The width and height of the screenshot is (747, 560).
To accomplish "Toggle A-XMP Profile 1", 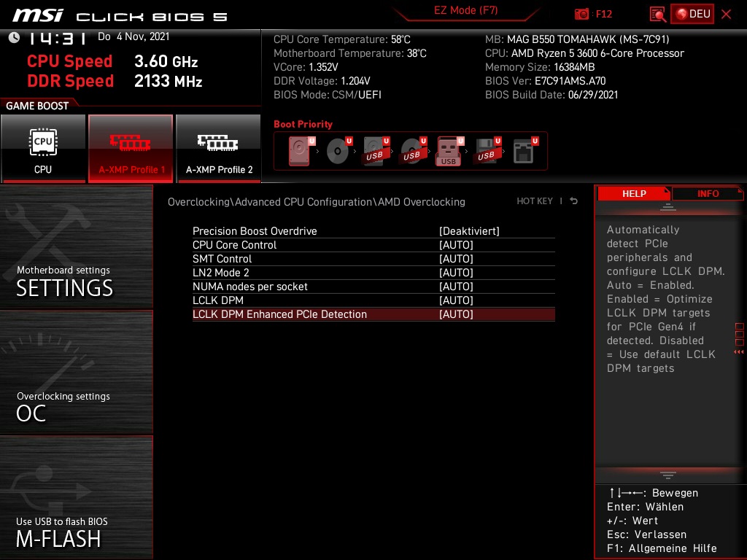I will (131, 149).
